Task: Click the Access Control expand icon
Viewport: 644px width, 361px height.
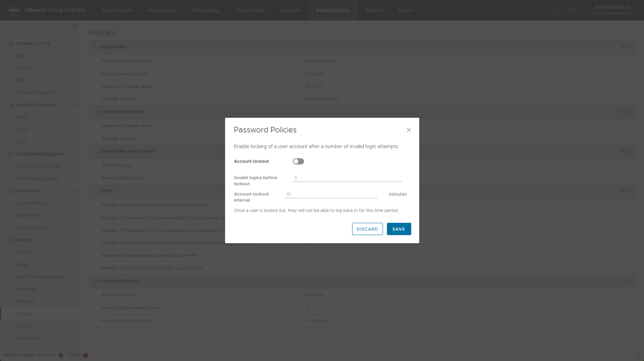Action: (75, 43)
